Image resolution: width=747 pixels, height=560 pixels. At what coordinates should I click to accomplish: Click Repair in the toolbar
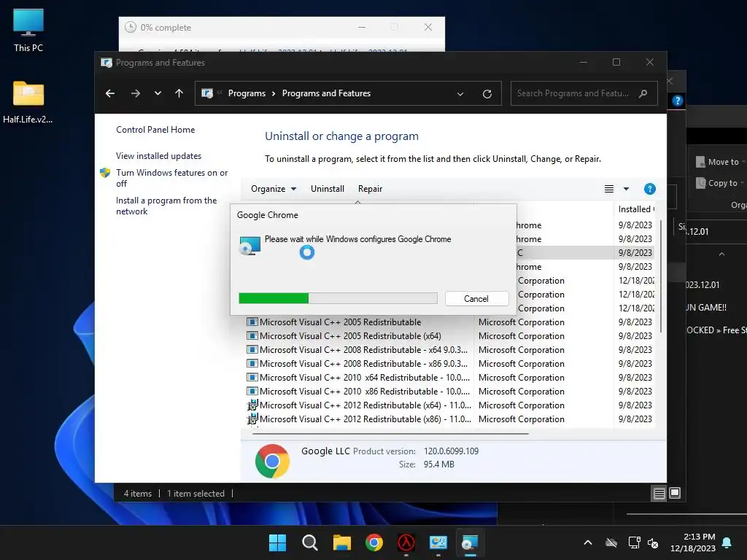pos(370,189)
